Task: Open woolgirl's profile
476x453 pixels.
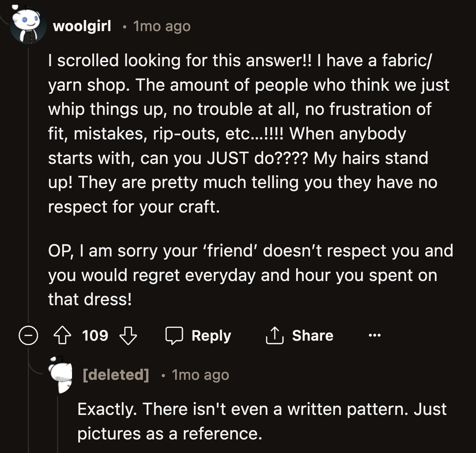Action: (82, 26)
